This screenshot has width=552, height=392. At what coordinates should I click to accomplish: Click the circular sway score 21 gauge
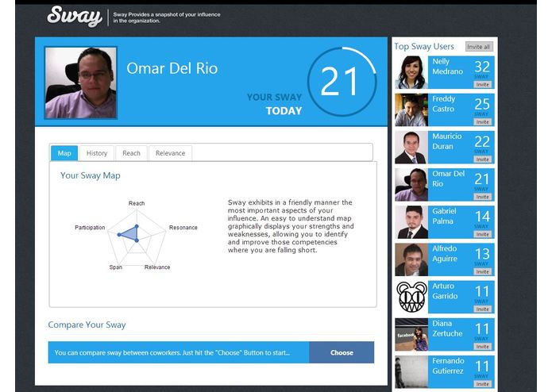pyautogui.click(x=342, y=82)
